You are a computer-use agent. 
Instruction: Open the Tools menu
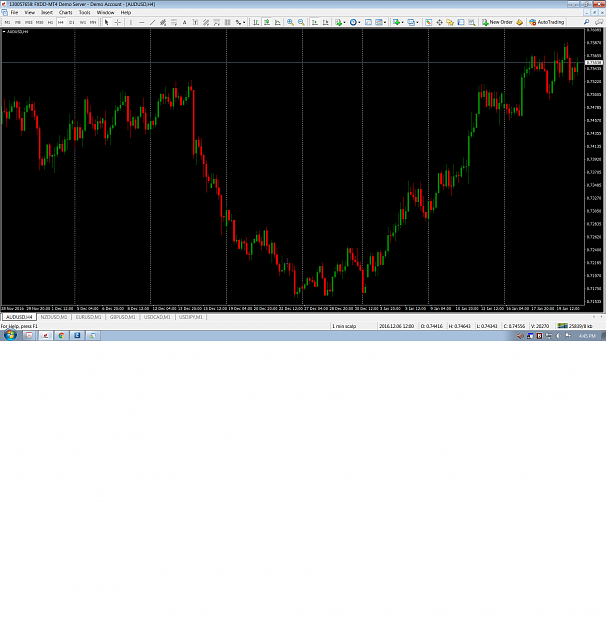click(x=85, y=12)
